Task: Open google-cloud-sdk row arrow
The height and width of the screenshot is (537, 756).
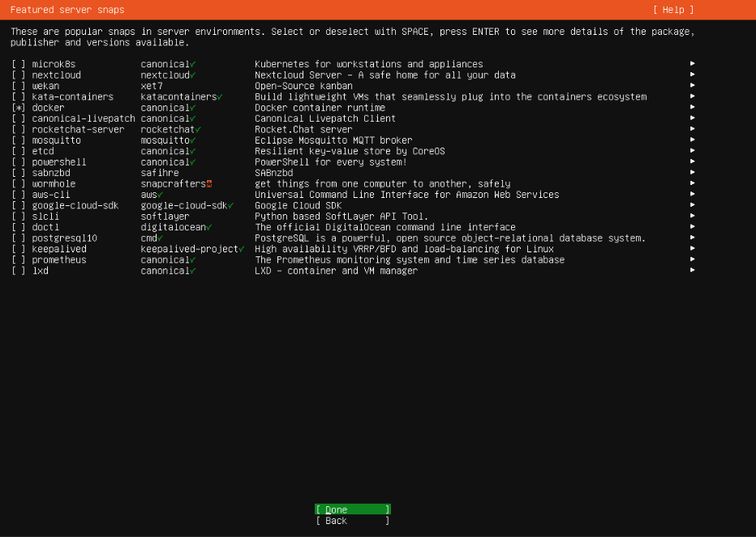Action: click(693, 205)
